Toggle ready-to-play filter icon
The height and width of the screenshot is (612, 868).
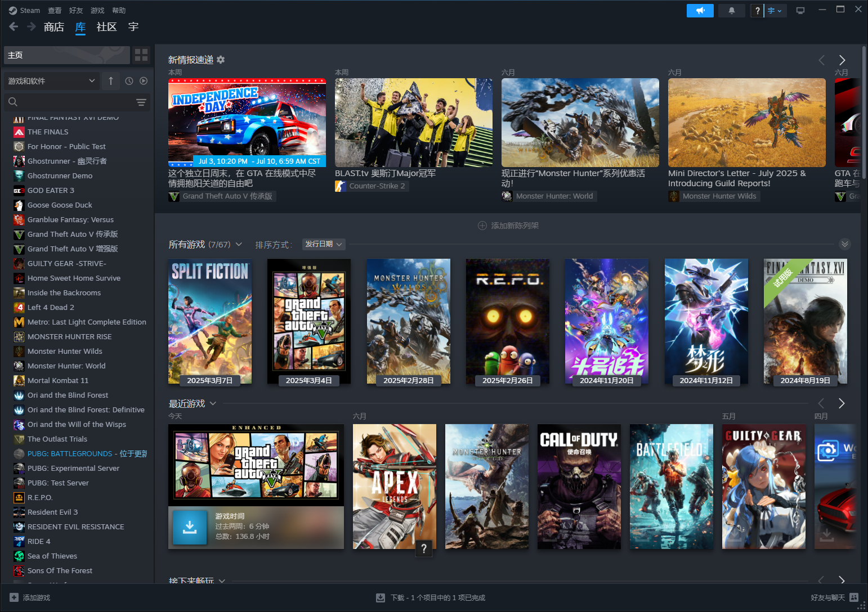click(x=144, y=81)
